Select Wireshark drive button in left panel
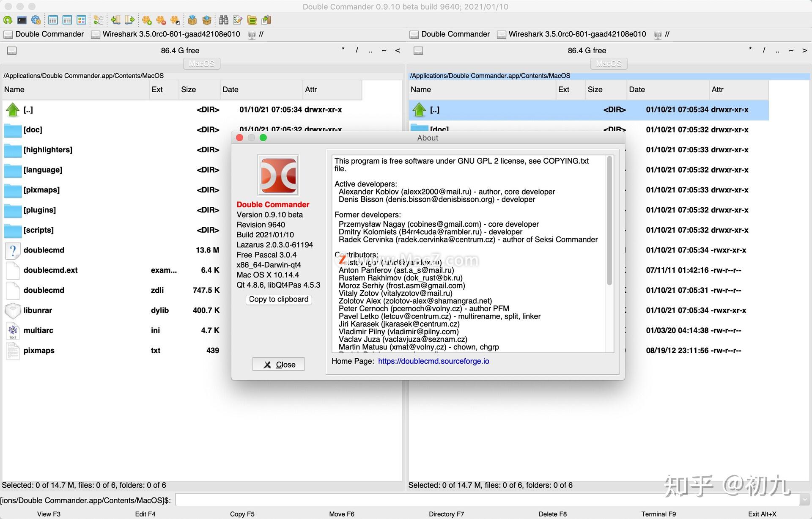812x519 pixels. (x=166, y=34)
